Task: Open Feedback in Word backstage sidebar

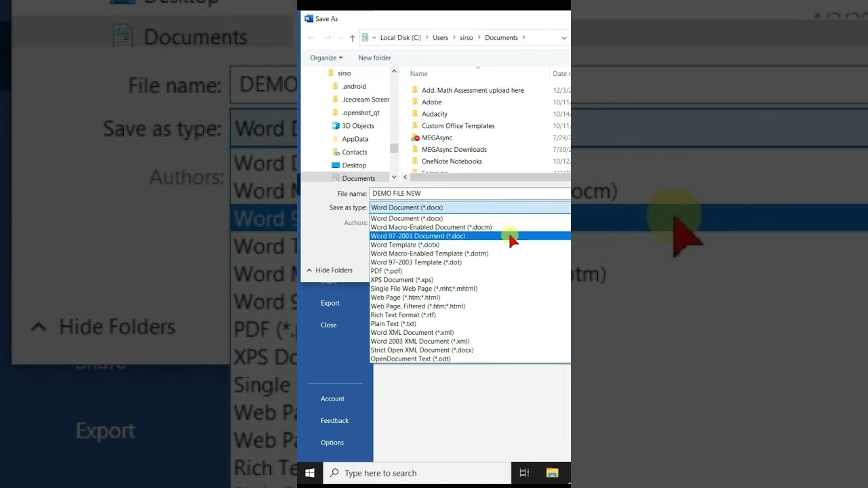Action: [x=334, y=420]
